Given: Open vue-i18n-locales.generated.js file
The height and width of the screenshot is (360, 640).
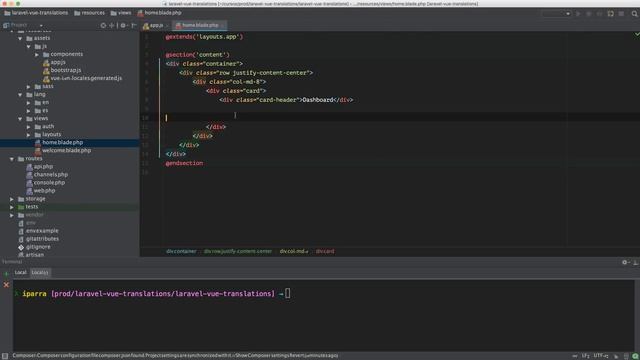Looking at the screenshot, I should click(x=82, y=78).
